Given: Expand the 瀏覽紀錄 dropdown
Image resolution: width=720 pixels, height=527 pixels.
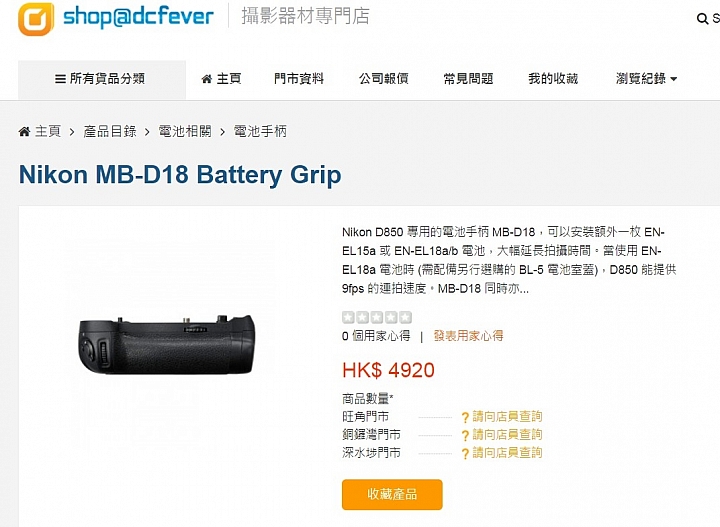Looking at the screenshot, I should (646, 79).
